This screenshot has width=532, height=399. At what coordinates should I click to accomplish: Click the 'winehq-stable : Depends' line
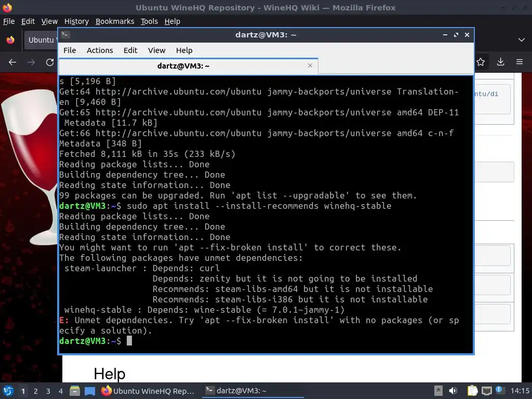point(204,310)
